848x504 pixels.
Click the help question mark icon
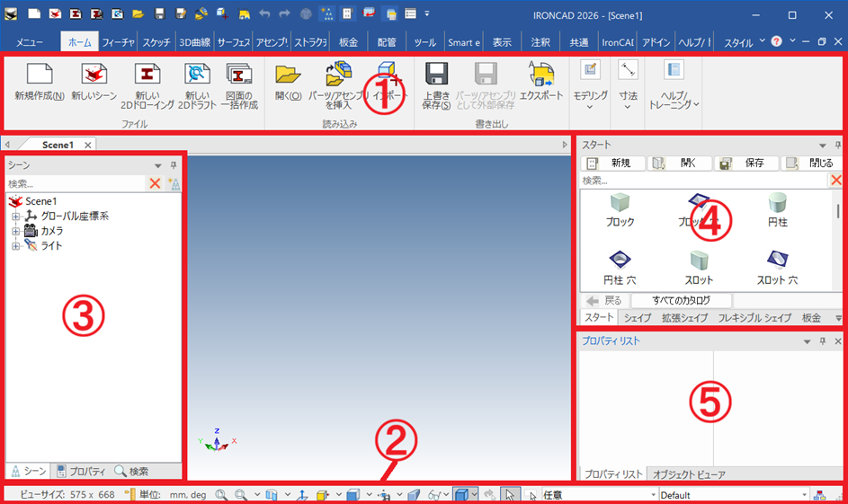click(776, 41)
